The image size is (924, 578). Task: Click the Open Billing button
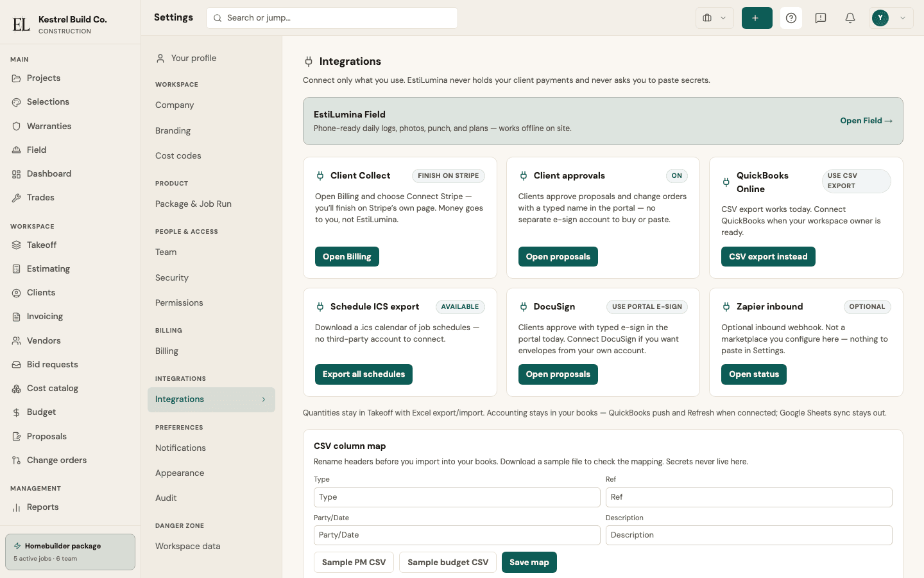coord(347,256)
